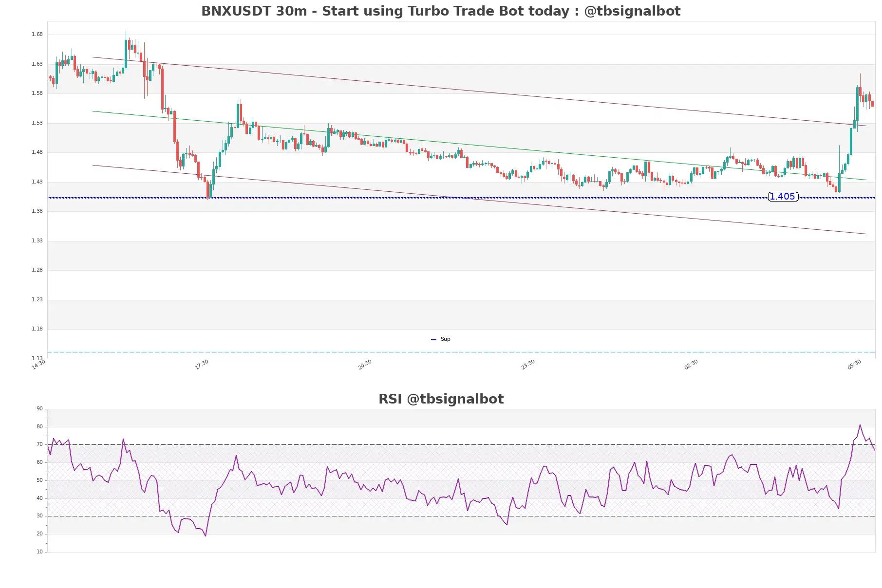
Task: Click the RSI 80 axis label
Action: click(x=39, y=426)
